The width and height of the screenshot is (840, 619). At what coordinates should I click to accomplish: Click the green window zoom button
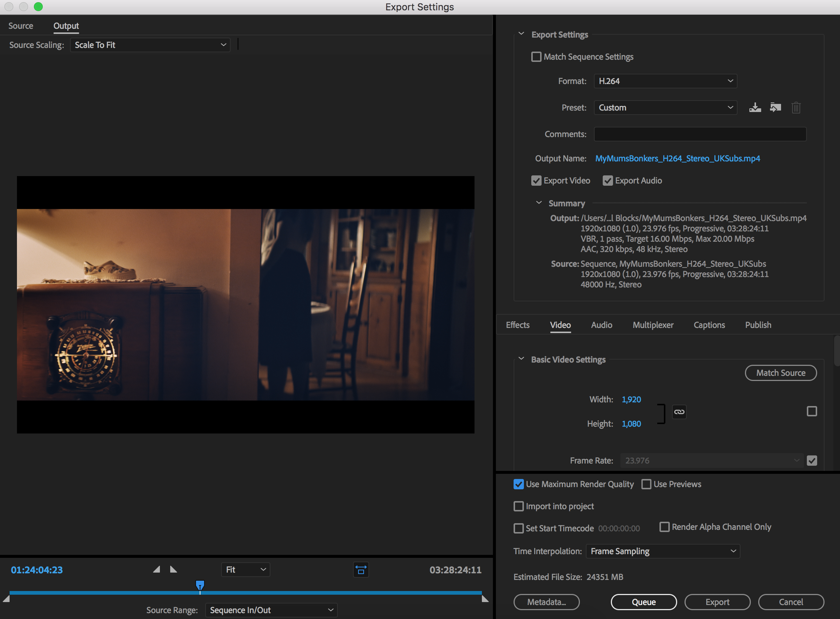coord(38,7)
